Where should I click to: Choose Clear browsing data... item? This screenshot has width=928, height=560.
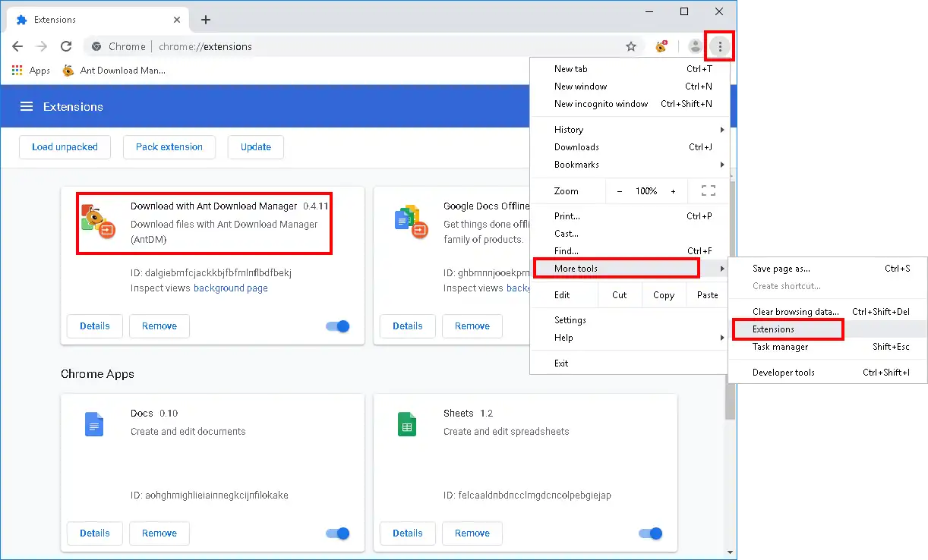point(828,312)
